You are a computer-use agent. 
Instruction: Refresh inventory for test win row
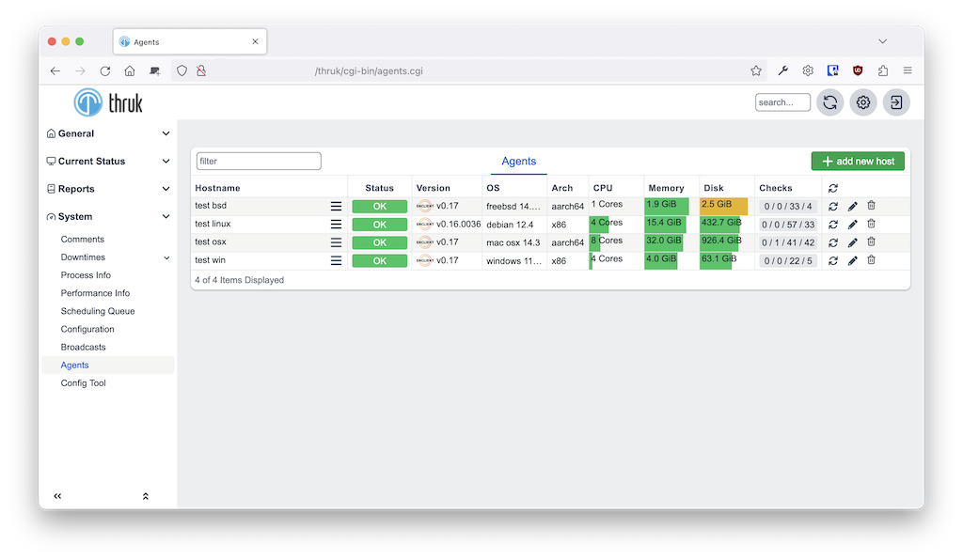tap(833, 260)
